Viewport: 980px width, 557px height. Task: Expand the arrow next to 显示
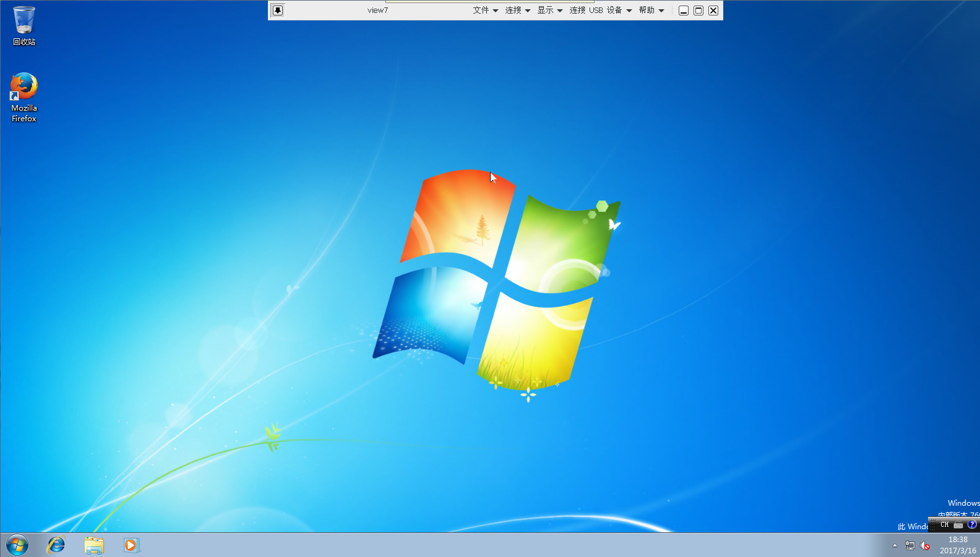[560, 11]
